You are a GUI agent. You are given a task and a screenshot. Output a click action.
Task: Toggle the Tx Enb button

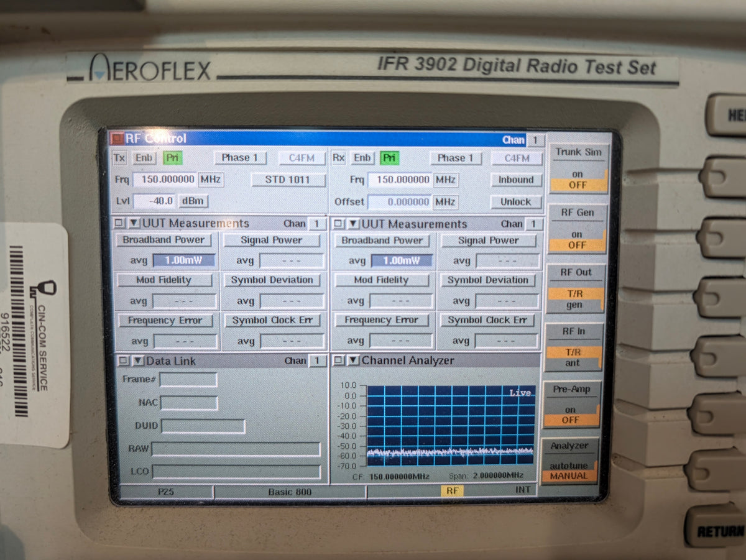tap(144, 158)
